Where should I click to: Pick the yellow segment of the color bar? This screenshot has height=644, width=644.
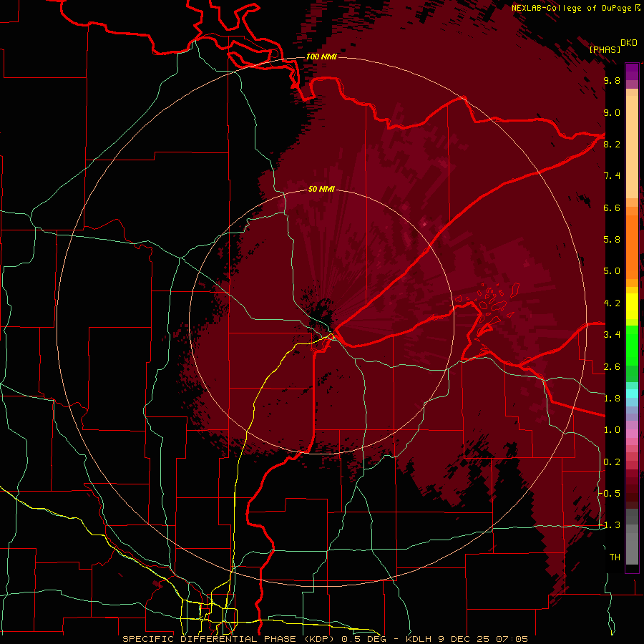[632, 306]
